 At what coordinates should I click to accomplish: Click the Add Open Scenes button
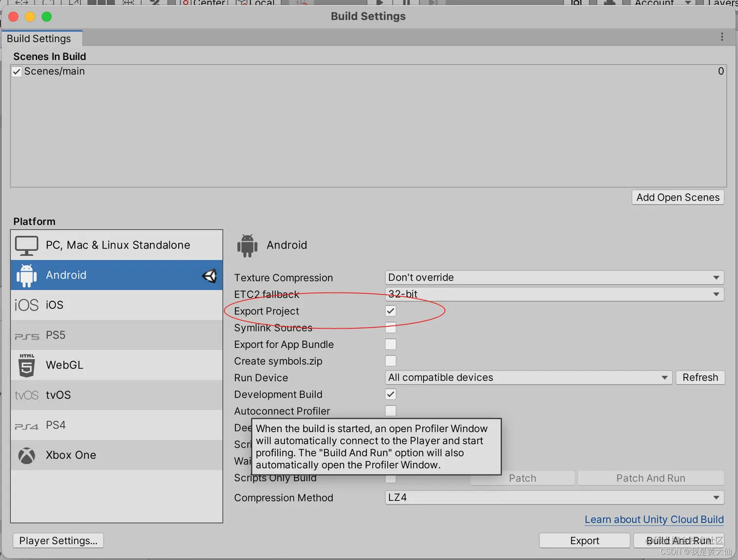(x=678, y=197)
